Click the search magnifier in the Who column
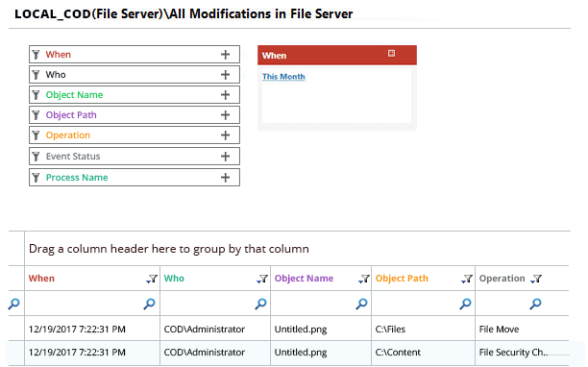 point(260,304)
